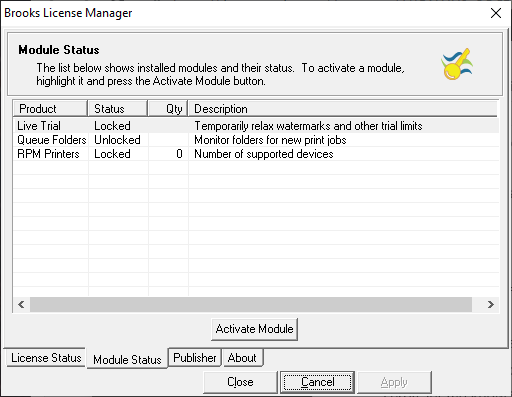
Task: Click the Activate Module button
Action: (254, 329)
